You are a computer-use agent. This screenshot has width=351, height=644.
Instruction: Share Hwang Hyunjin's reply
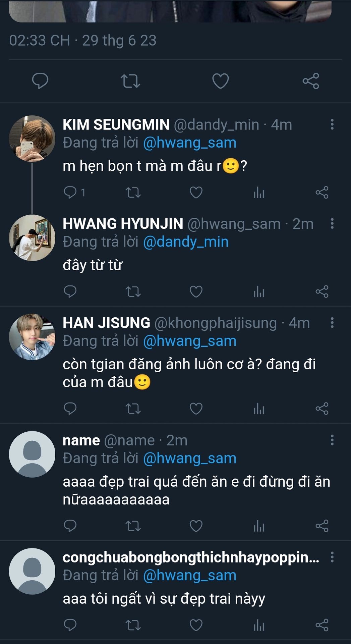(322, 292)
